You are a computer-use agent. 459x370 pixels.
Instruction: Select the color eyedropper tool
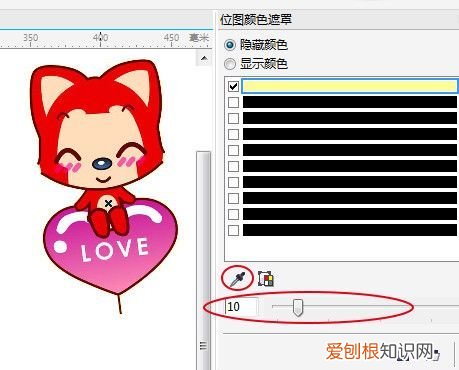237,279
